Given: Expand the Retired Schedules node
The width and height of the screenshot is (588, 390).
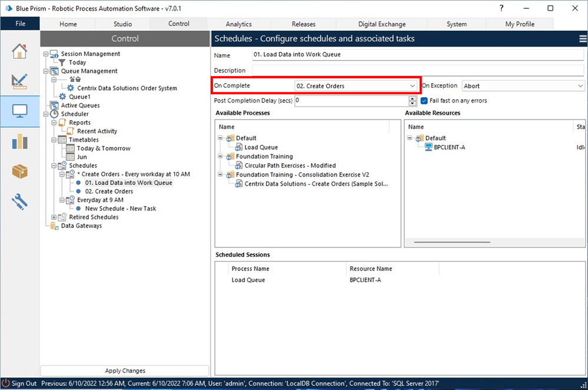Looking at the screenshot, I should (54, 217).
